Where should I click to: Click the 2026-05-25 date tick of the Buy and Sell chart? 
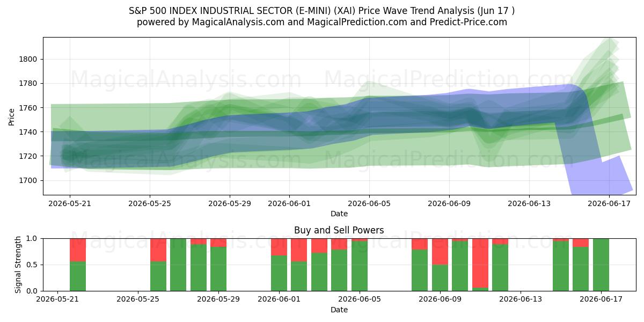pos(138,299)
